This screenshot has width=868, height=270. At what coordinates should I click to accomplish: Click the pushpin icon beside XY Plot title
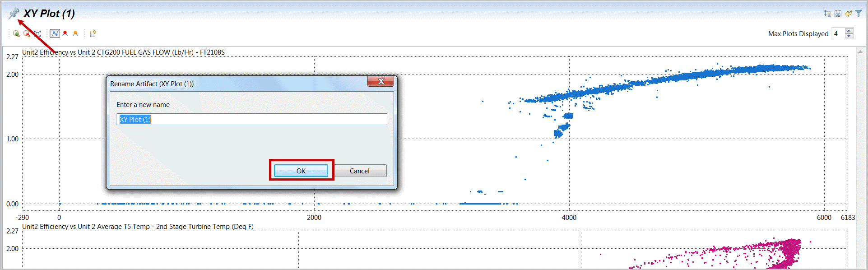coord(14,13)
